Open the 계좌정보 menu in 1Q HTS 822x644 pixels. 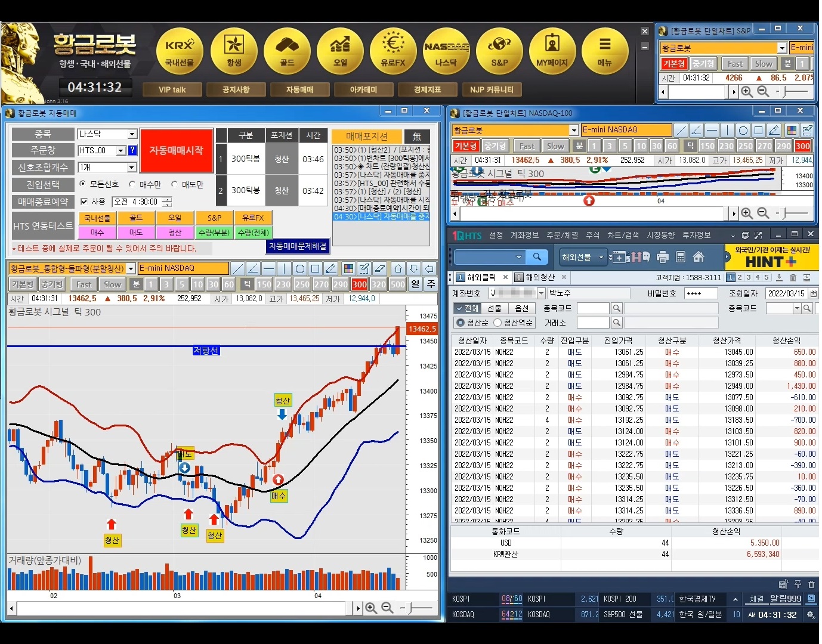pos(525,236)
